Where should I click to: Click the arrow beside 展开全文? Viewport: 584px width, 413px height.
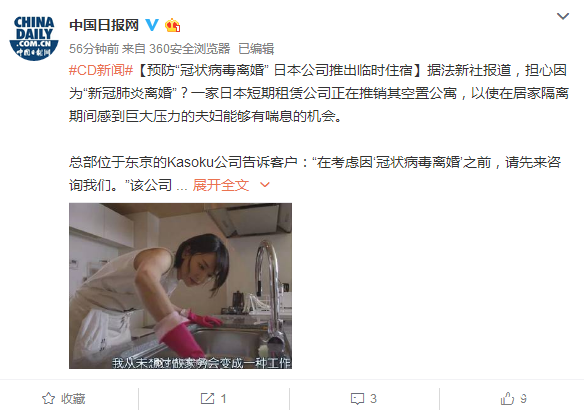coord(264,185)
